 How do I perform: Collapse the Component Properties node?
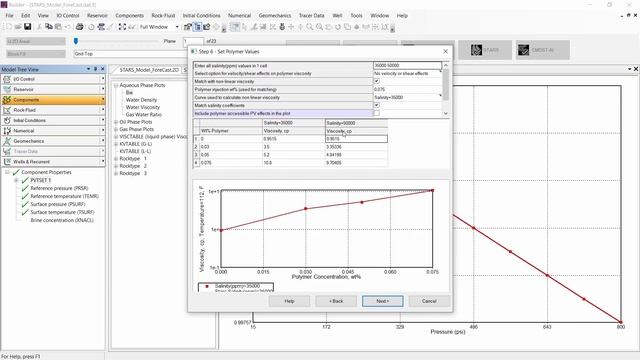pos(7,172)
